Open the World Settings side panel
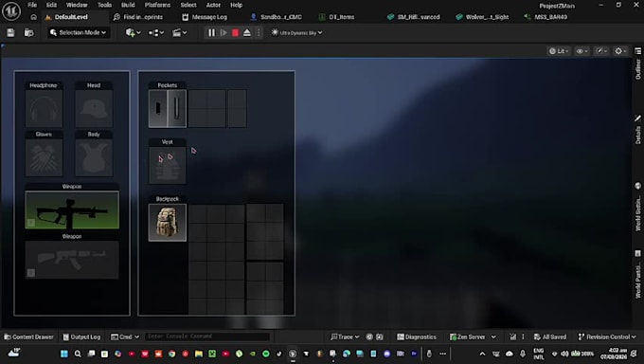Viewport: 644px width, 364px height. click(637, 207)
